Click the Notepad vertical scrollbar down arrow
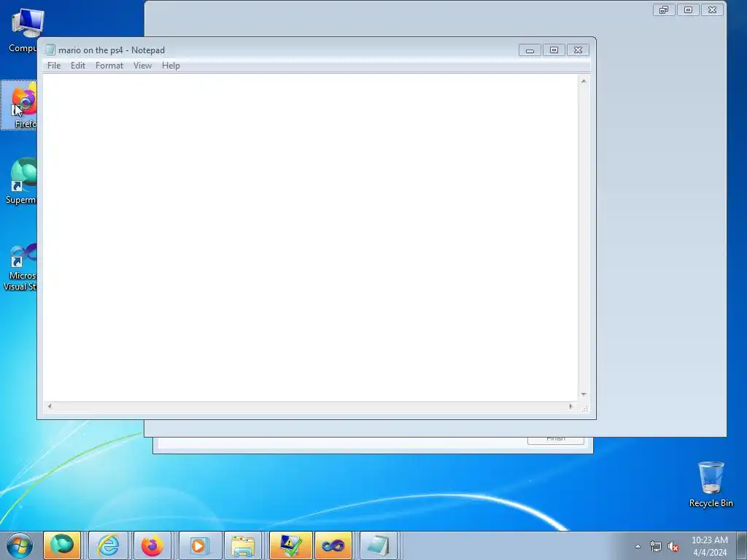Viewport: 747px width, 560px height. (x=584, y=394)
